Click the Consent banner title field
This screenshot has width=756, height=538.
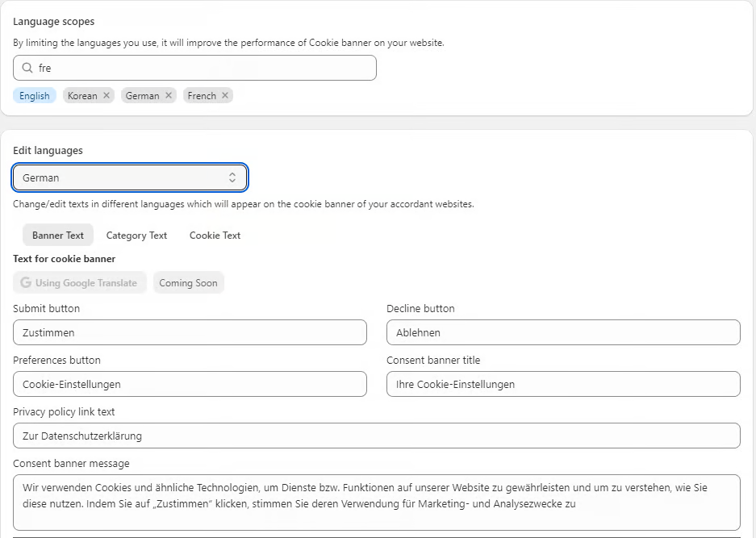coord(563,385)
